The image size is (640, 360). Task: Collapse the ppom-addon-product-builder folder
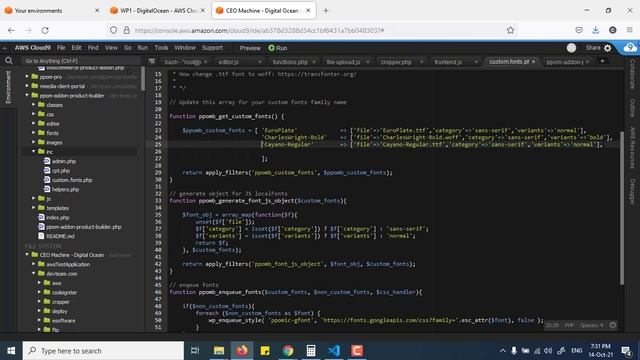point(27,95)
